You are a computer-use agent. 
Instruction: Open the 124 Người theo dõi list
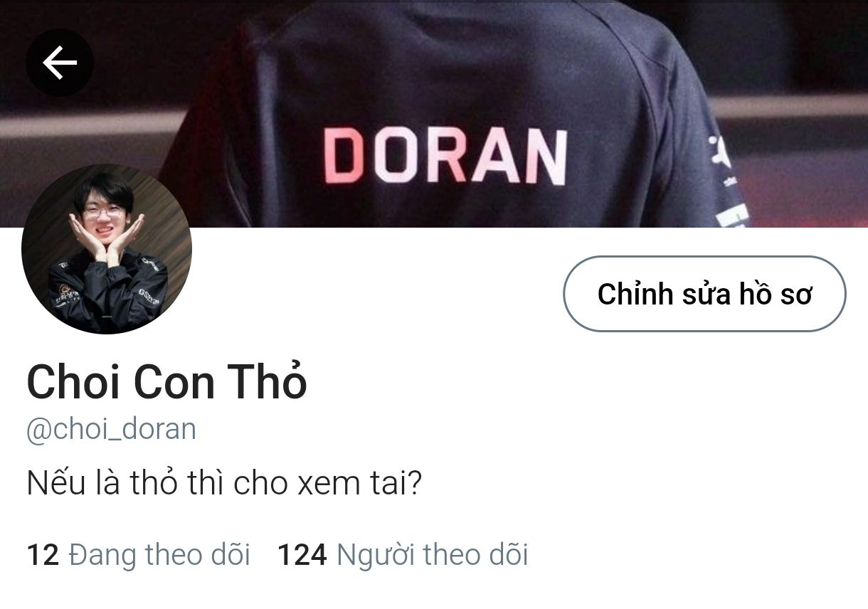(403, 554)
